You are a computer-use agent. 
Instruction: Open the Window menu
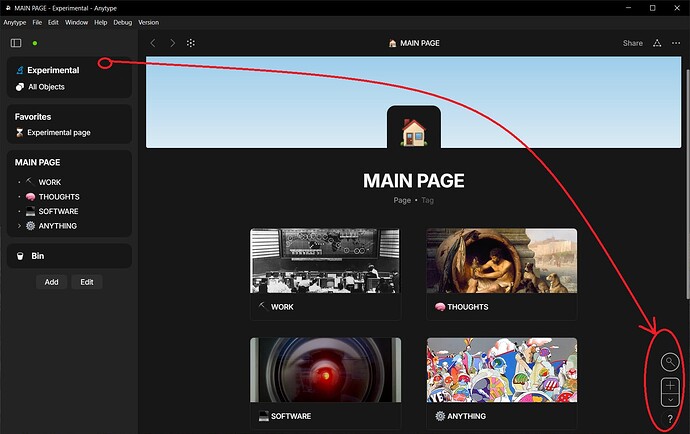(77, 22)
